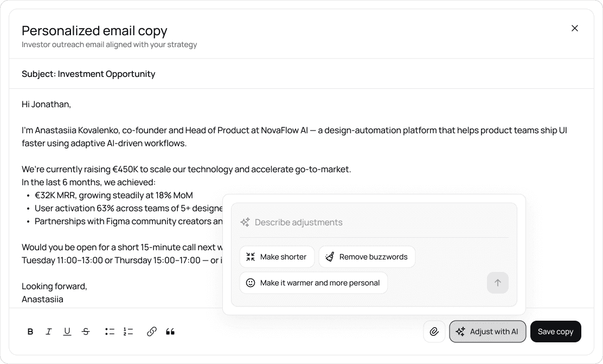Close the Personalized email copy dialog
Image resolution: width=603 pixels, height=364 pixels.
click(575, 28)
